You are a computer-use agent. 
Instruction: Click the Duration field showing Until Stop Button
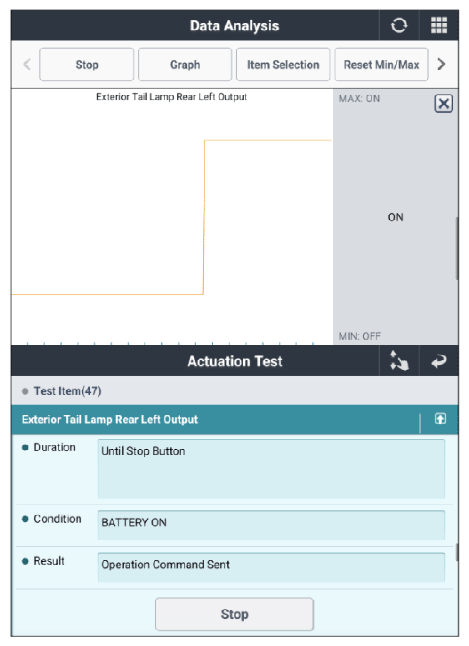pyautogui.click(x=271, y=469)
